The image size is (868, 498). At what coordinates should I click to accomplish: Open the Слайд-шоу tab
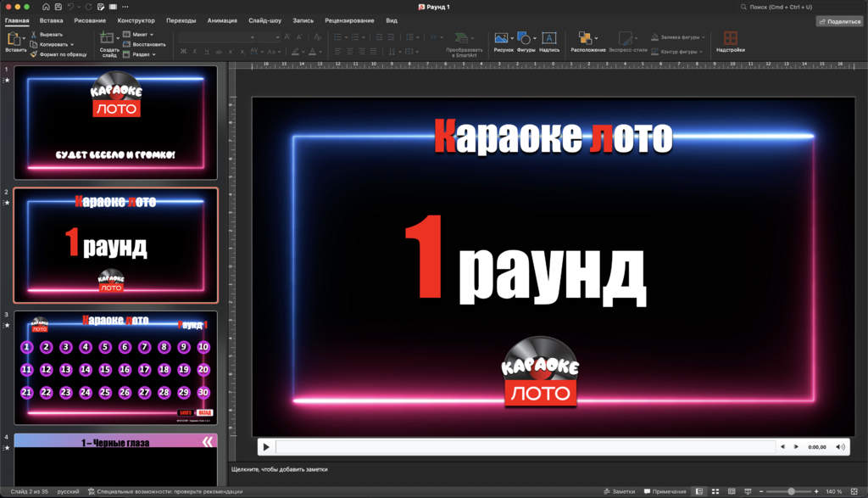coord(264,20)
